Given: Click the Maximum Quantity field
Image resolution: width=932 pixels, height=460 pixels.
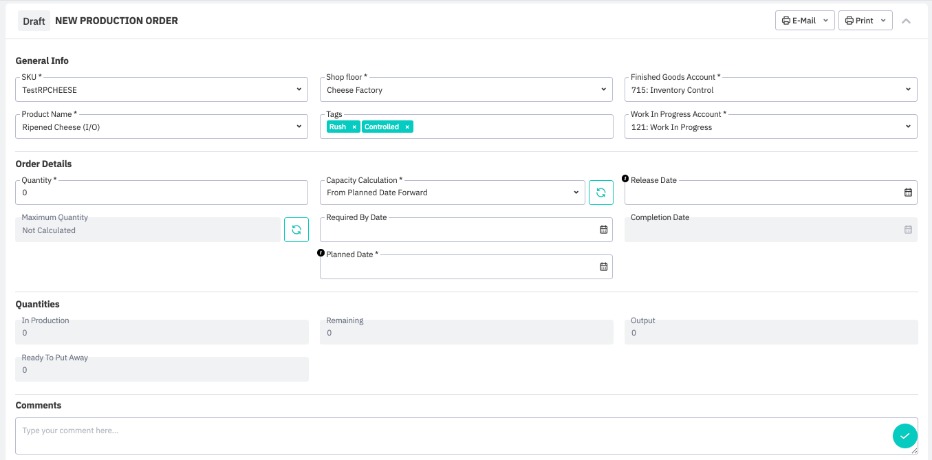Looking at the screenshot, I should tap(147, 229).
